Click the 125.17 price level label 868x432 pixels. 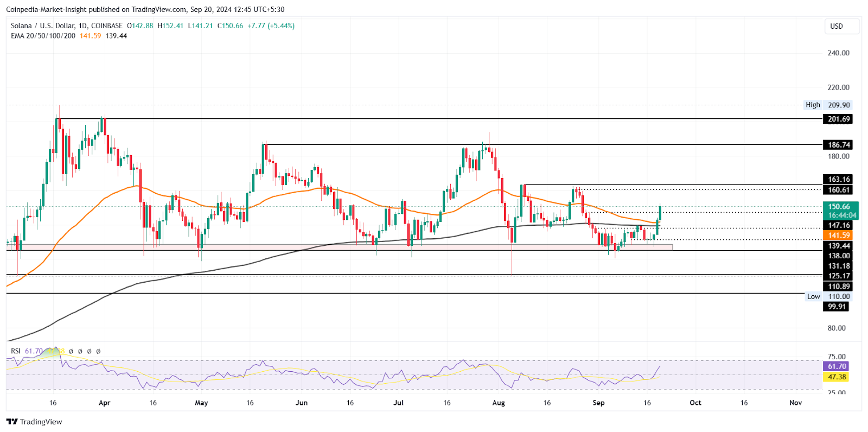(838, 276)
